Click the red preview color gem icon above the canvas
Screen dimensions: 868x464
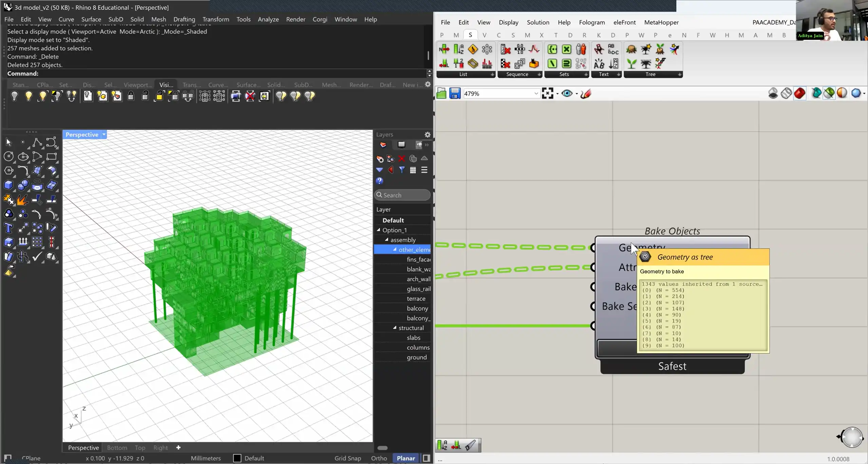[x=799, y=93]
